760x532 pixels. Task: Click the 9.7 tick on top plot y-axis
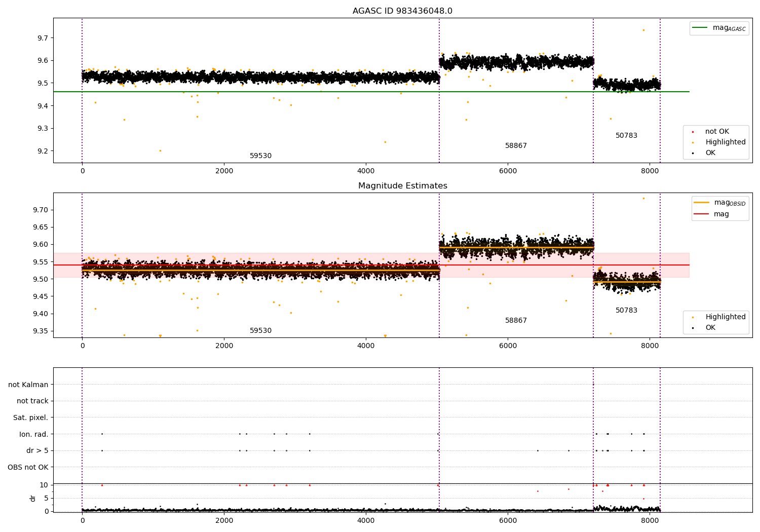(43, 38)
